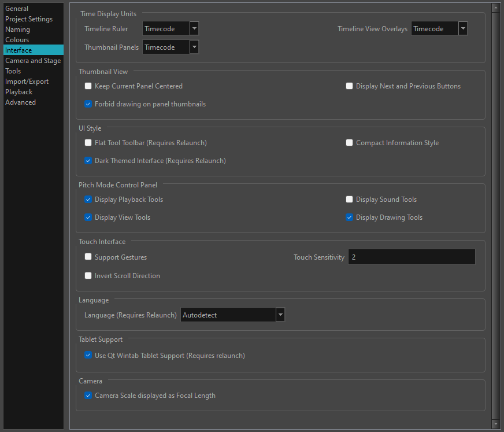Go to Advanced preferences section
504x432 pixels.
(21, 102)
